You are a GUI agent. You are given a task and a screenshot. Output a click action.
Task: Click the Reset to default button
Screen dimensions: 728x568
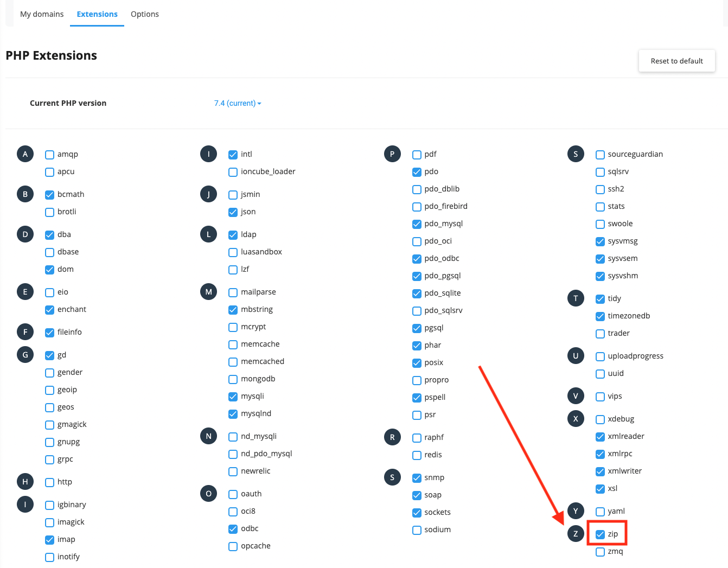(x=676, y=61)
